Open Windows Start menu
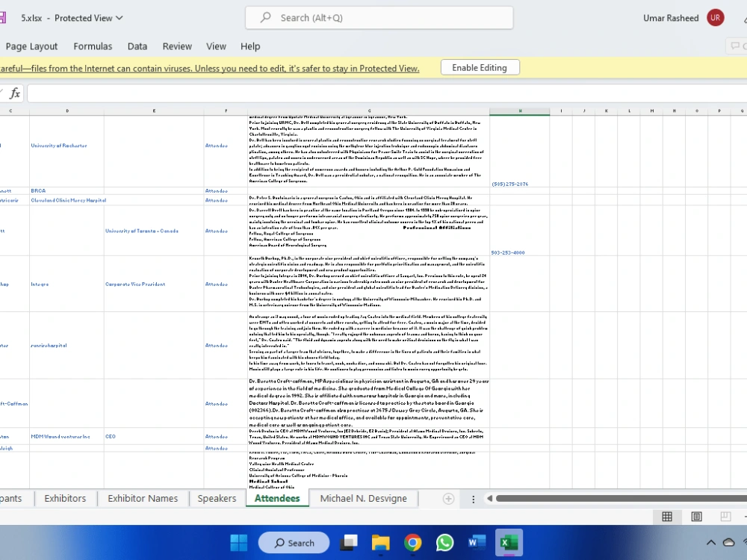 (x=239, y=542)
